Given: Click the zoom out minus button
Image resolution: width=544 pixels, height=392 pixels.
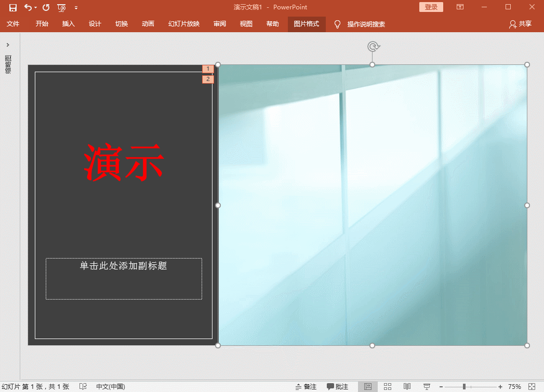Looking at the screenshot, I should (441, 386).
